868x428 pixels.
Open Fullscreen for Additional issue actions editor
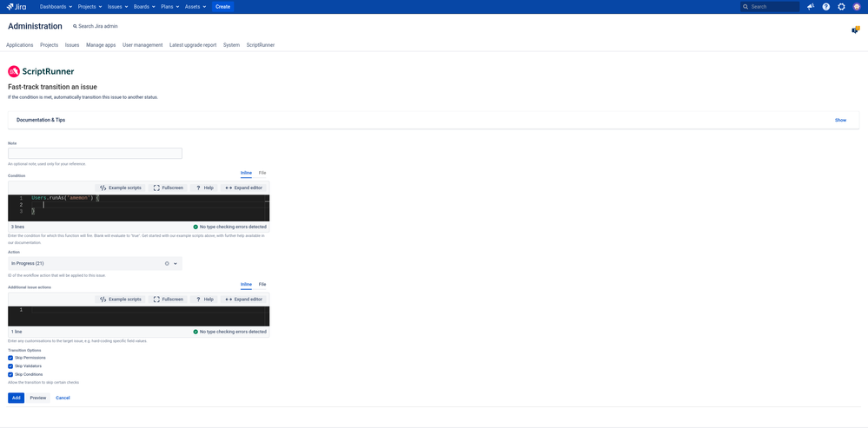169,300
